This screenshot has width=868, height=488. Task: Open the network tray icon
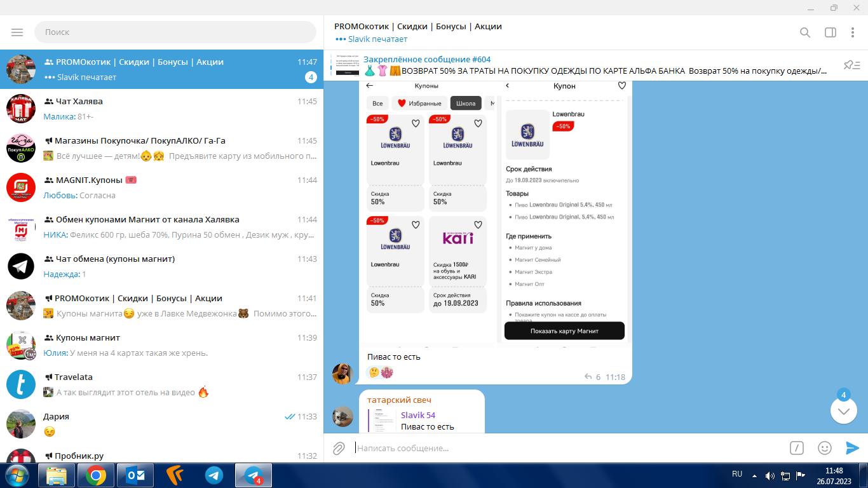(x=785, y=475)
